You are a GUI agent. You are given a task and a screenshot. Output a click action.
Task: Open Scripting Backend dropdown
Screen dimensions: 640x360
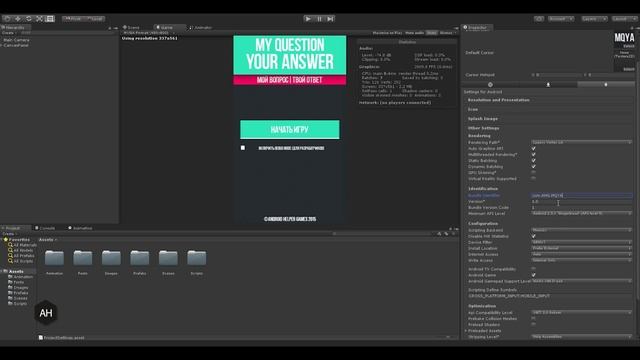coord(582,230)
